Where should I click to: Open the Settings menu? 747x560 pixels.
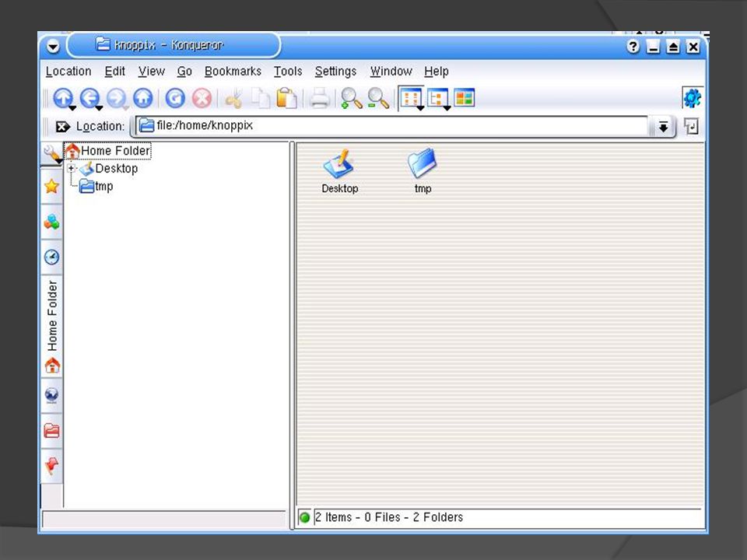point(335,72)
